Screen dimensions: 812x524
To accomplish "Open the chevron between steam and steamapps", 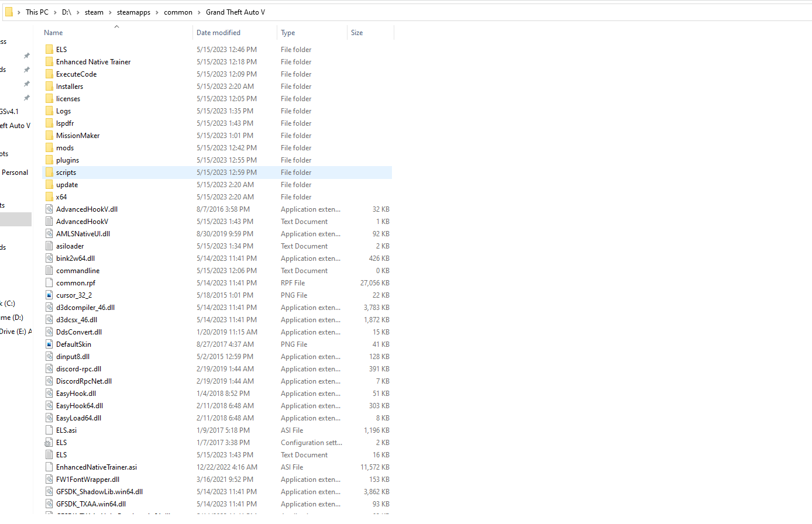I will 110,12.
